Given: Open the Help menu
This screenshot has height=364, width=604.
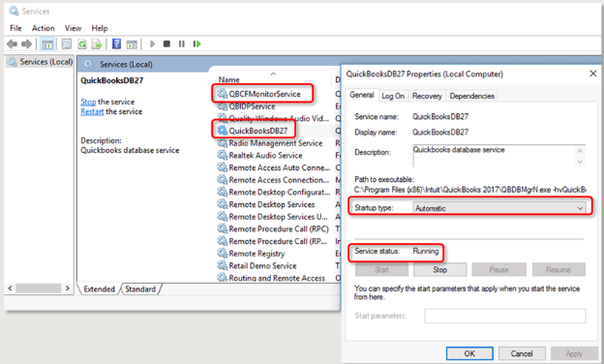Looking at the screenshot, I should point(100,28).
